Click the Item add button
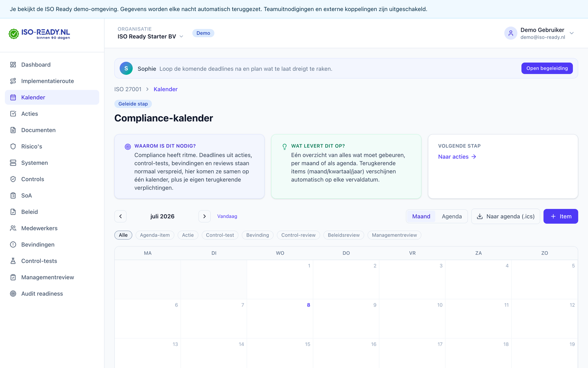This screenshot has height=368, width=588. [561, 216]
